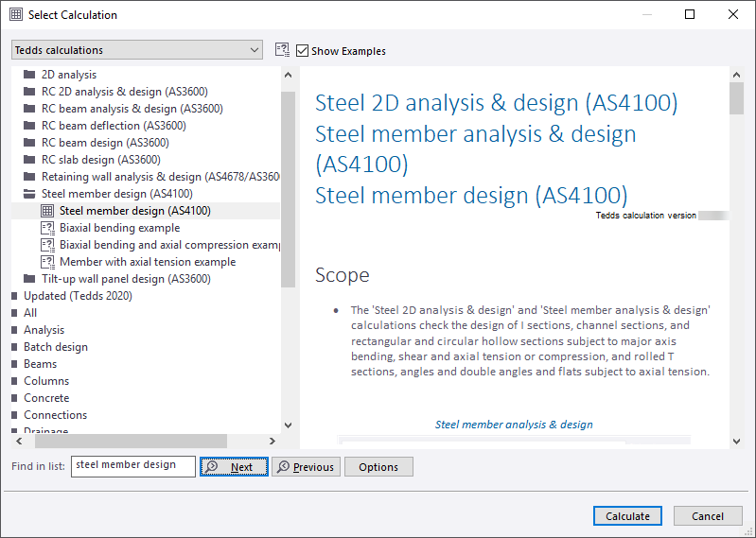Screen dimensions: 756x538
Task: Click the preview pane scroll-up arrow
Action: (x=736, y=75)
